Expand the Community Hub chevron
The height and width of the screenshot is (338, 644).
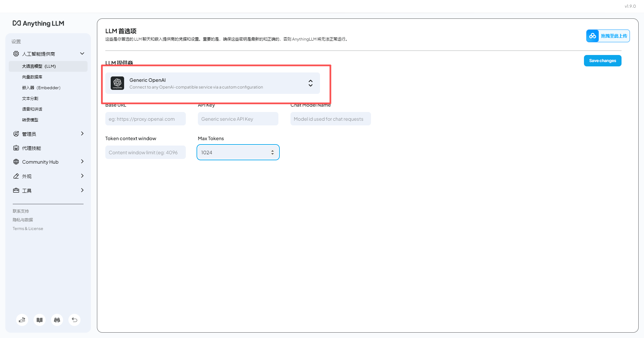coord(82,161)
